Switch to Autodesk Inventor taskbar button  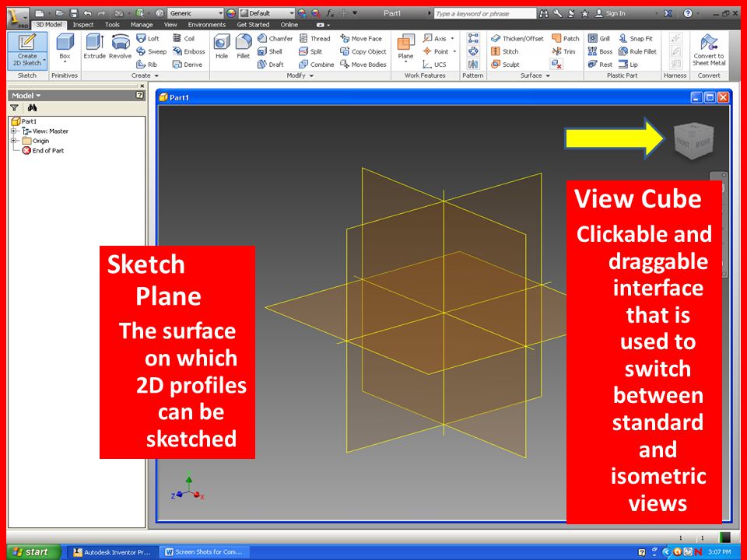pos(112,552)
